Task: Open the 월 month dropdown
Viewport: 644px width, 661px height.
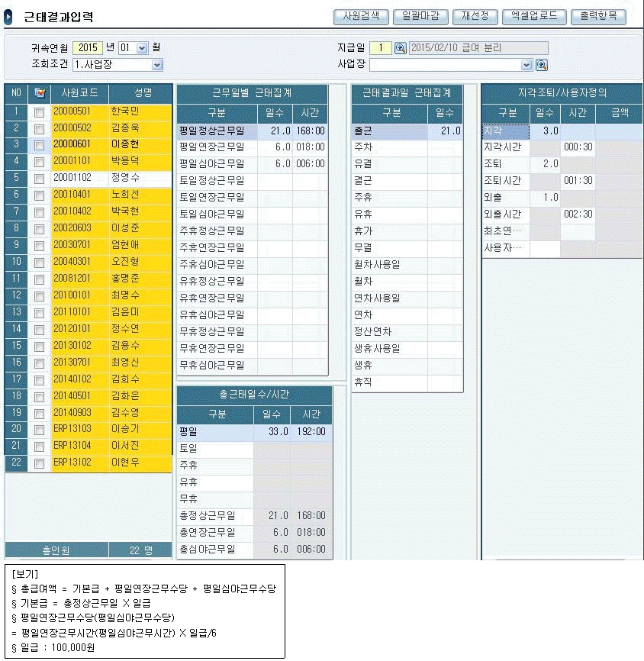Action: [x=142, y=48]
